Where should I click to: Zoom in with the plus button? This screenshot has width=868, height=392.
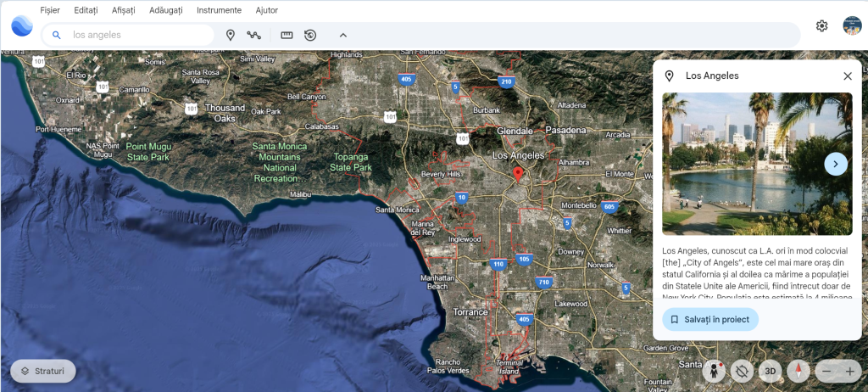coord(849,371)
